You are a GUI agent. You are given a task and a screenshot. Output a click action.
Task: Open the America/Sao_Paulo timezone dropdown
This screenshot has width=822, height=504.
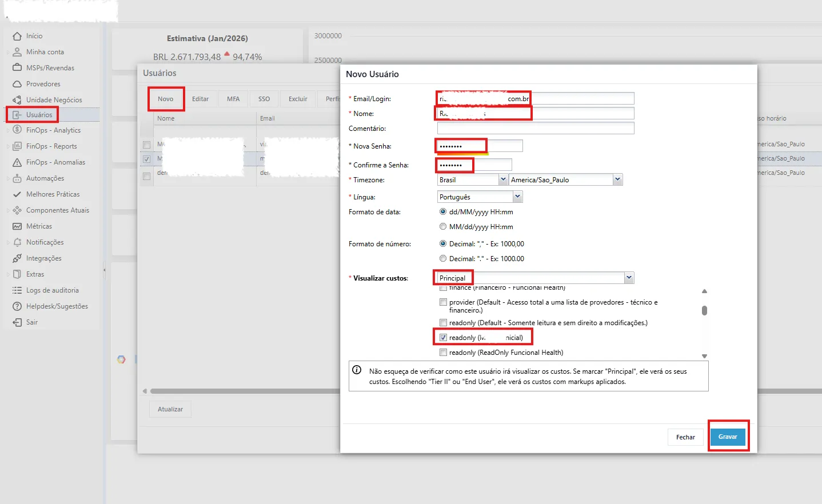click(617, 179)
